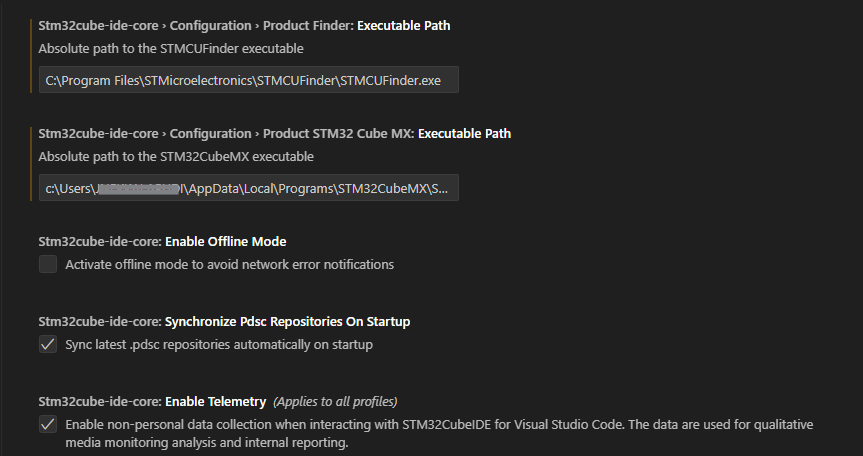This screenshot has height=456, width=863.
Task: Click the "Sync latest .pdsc repositories" description label
Action: (x=219, y=344)
